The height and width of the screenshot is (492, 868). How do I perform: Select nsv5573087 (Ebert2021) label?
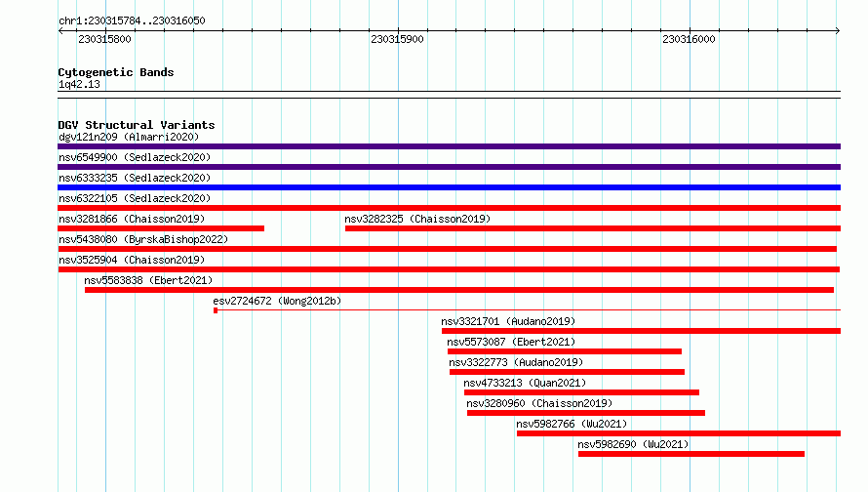pyautogui.click(x=511, y=342)
